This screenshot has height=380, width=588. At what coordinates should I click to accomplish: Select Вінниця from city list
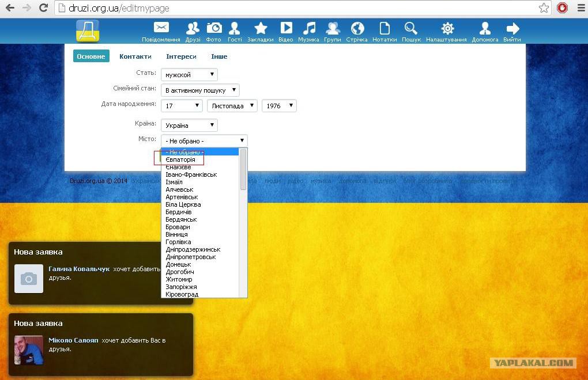tap(200, 234)
